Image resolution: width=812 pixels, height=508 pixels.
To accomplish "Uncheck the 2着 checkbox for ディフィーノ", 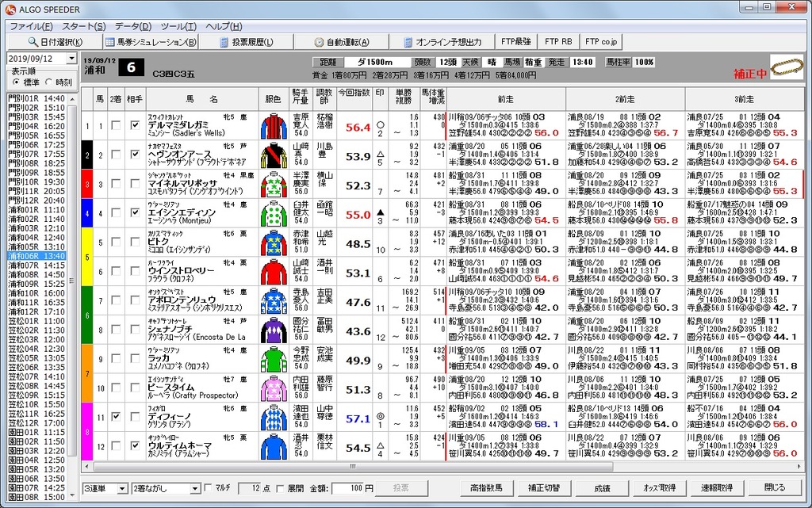I will coord(116,416).
